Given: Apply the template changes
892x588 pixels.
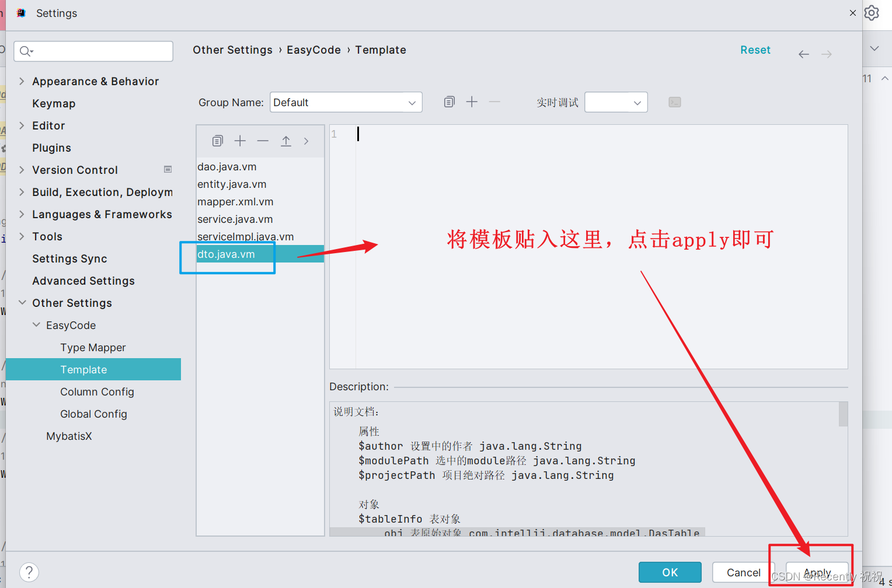Looking at the screenshot, I should (x=817, y=572).
